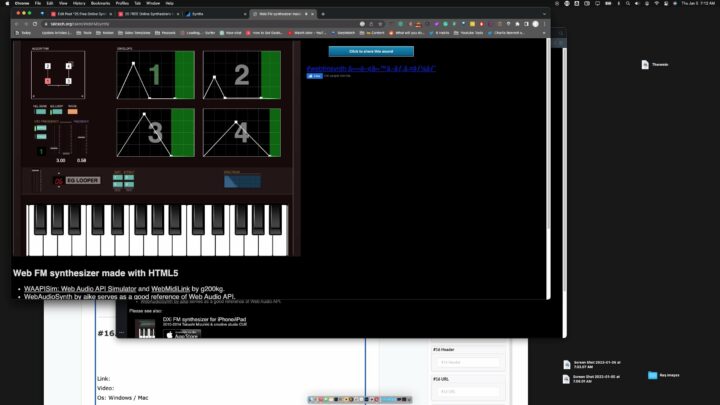
Task: Click envelope 1 graph on synthesizer
Action: pyautogui.click(x=156, y=75)
